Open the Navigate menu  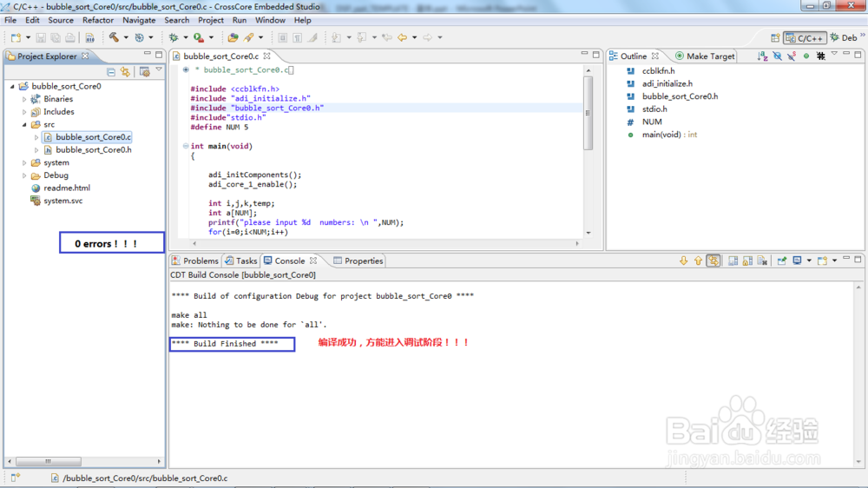coord(139,20)
